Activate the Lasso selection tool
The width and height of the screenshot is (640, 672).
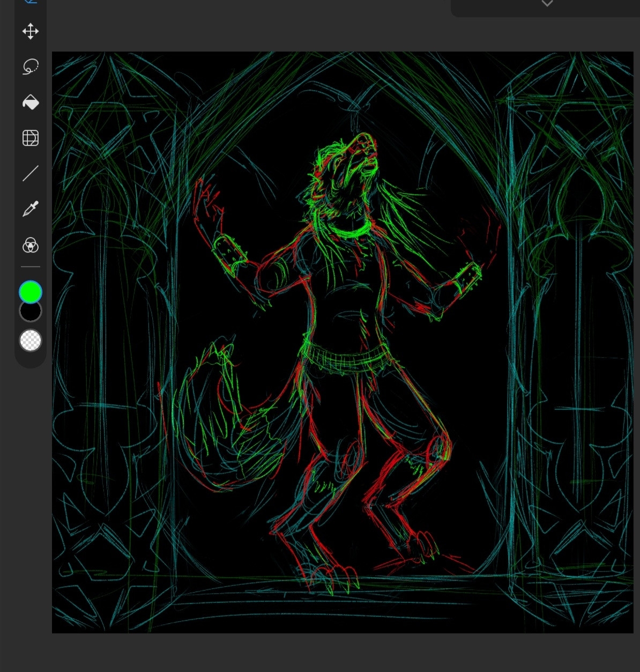click(x=31, y=67)
